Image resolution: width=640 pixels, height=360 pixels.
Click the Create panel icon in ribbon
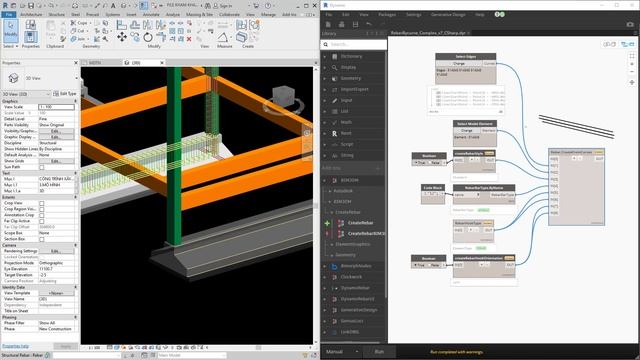click(242, 38)
